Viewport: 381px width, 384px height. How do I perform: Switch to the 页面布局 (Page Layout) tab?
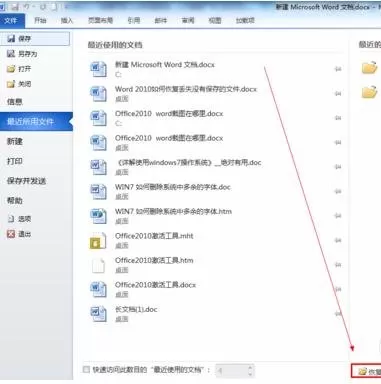(100, 20)
